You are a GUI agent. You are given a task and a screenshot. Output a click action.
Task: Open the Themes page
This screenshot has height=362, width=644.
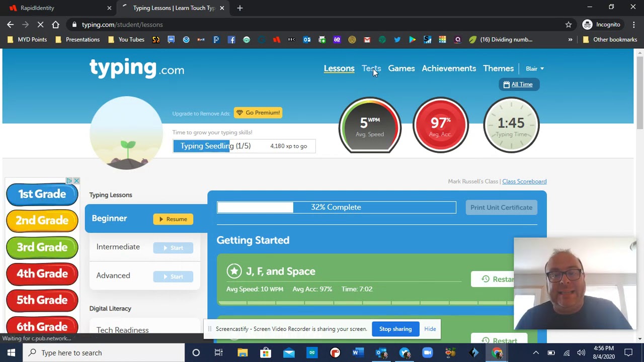point(498,68)
